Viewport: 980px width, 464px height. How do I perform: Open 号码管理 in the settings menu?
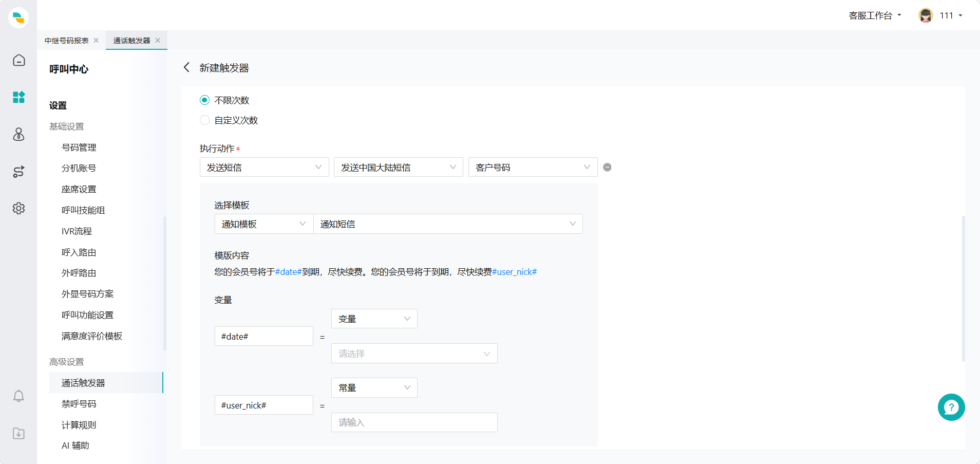coord(79,147)
